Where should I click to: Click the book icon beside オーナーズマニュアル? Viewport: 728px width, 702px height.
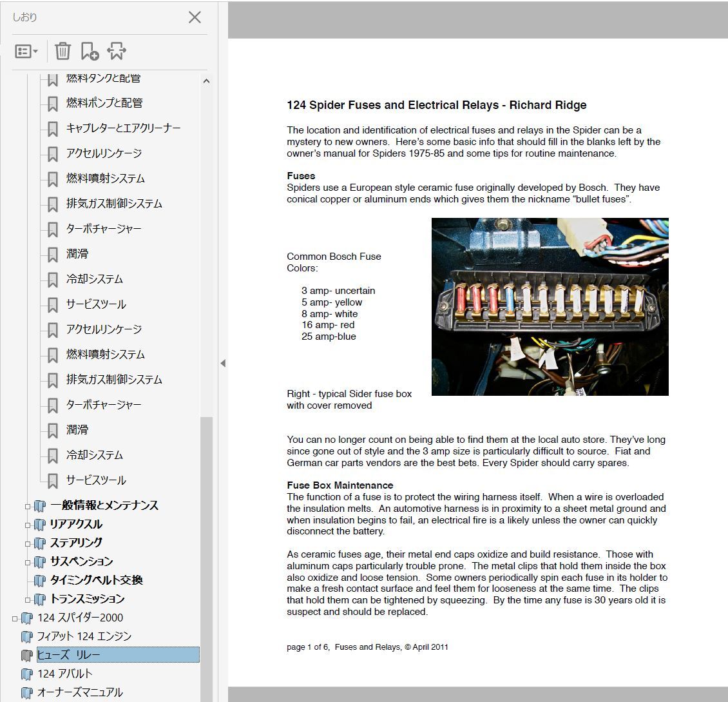pyautogui.click(x=28, y=693)
